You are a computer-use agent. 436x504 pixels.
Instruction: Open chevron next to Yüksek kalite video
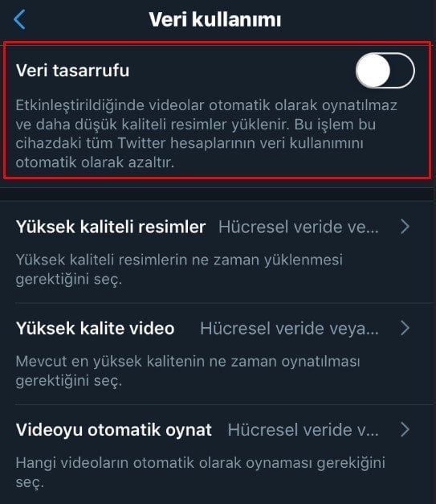coord(405,329)
